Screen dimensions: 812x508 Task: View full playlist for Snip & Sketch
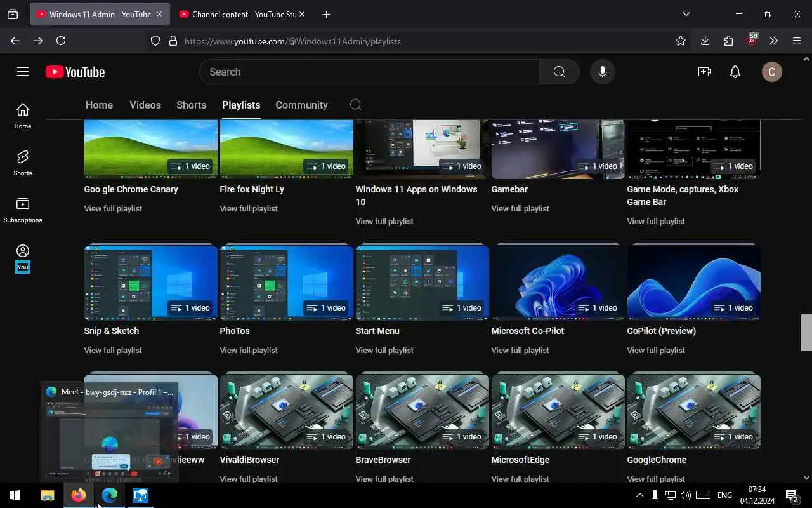[113, 350]
